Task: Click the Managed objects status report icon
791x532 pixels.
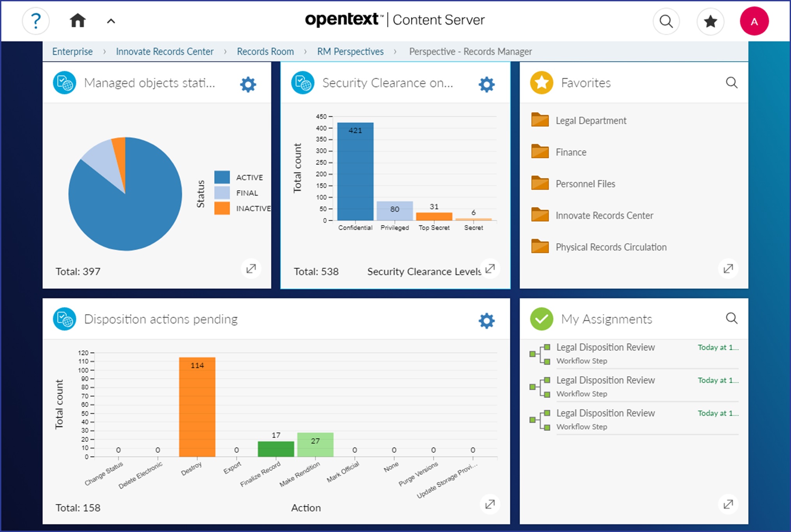Action: tap(64, 83)
